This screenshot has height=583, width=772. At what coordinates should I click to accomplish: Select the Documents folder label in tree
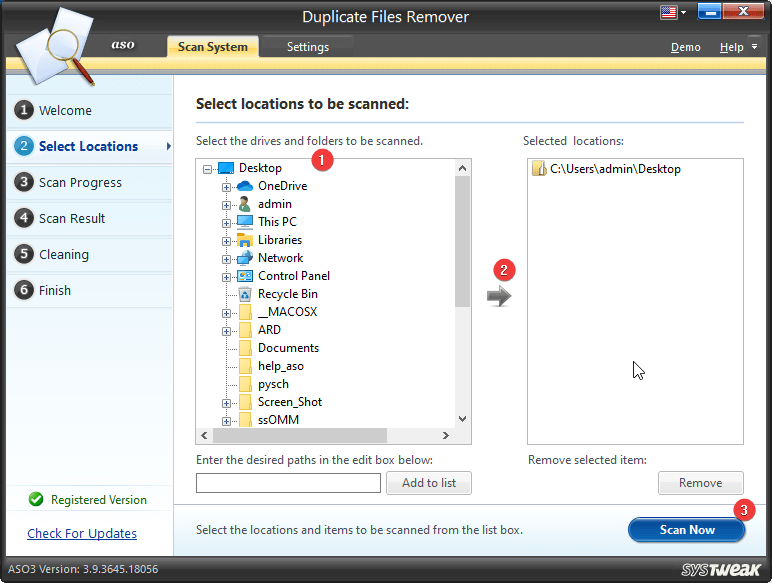[289, 348]
